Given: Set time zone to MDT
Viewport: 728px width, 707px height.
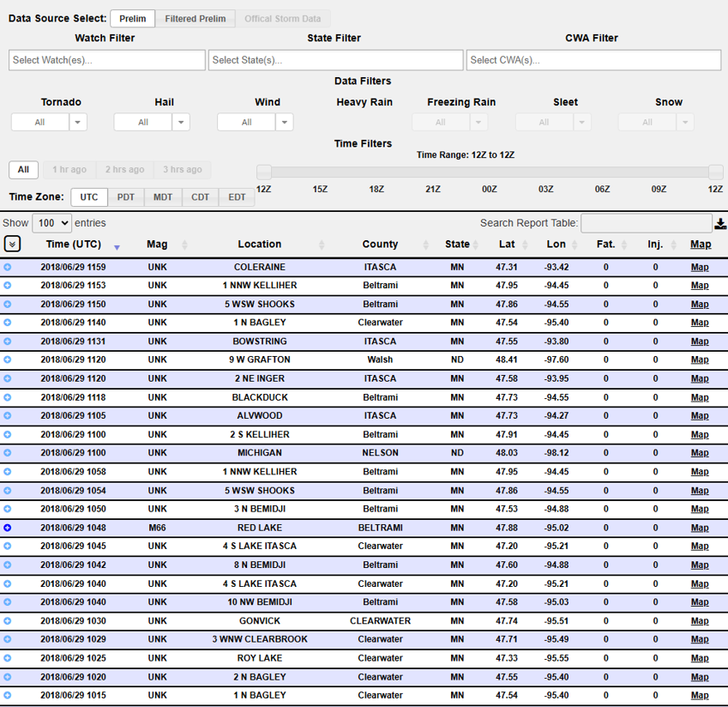Looking at the screenshot, I should 163,197.
